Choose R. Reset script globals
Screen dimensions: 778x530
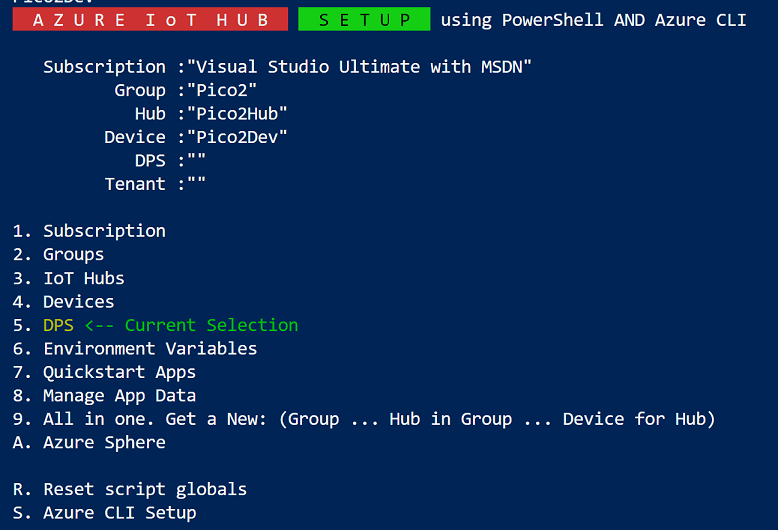click(x=130, y=490)
